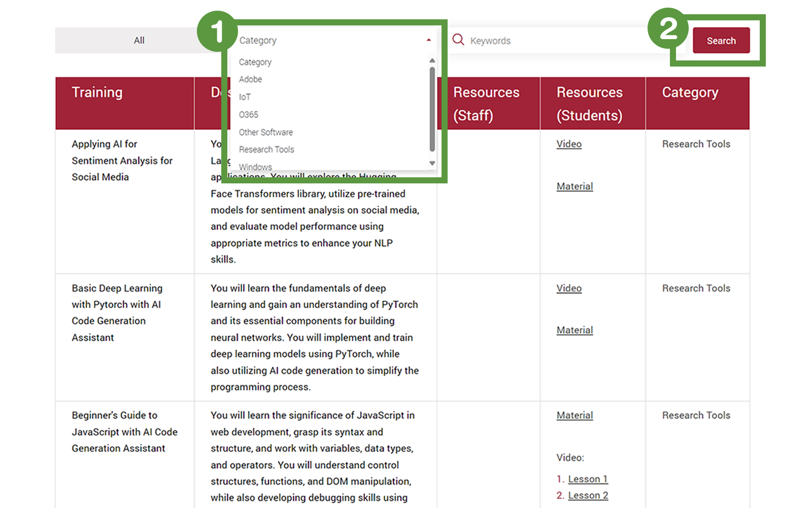Image resolution: width=812 pixels, height=508 pixels.
Task: Select Windows option in category list
Action: pyautogui.click(x=255, y=167)
